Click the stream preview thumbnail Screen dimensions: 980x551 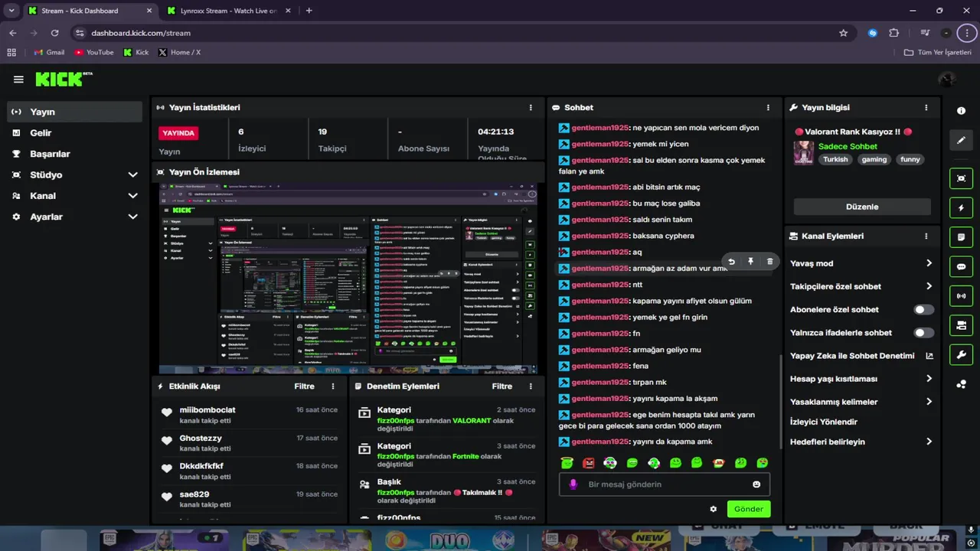pyautogui.click(x=348, y=279)
